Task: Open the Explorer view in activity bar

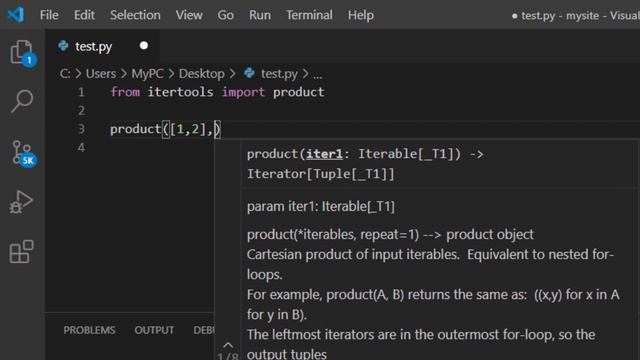Action: tap(22, 53)
